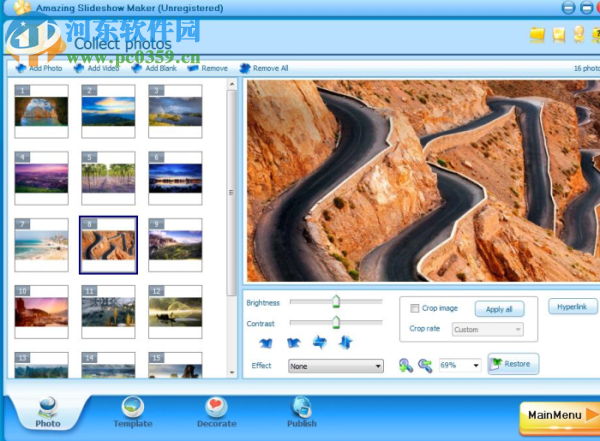
Task: Enable the Crop image checkbox
Action: [414, 308]
